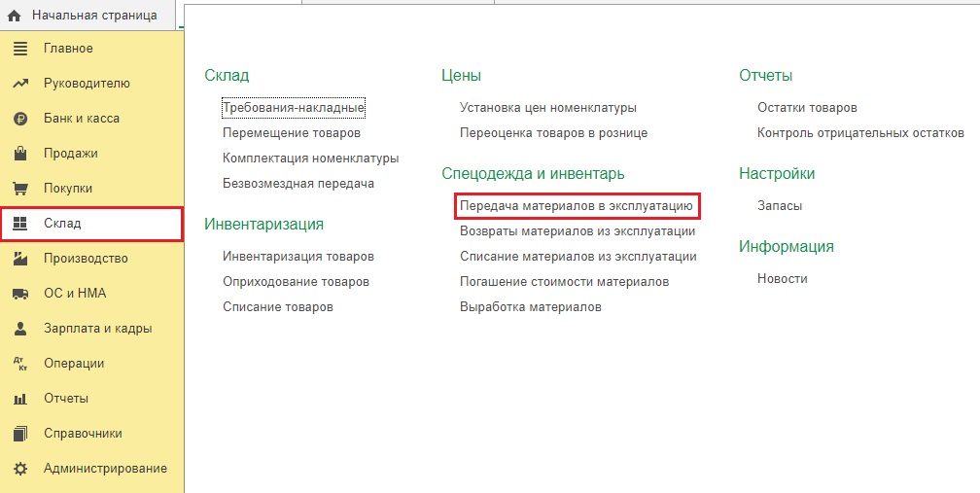Open Передача материалов в эксплуатацию
The image size is (980, 493).
[x=576, y=207]
